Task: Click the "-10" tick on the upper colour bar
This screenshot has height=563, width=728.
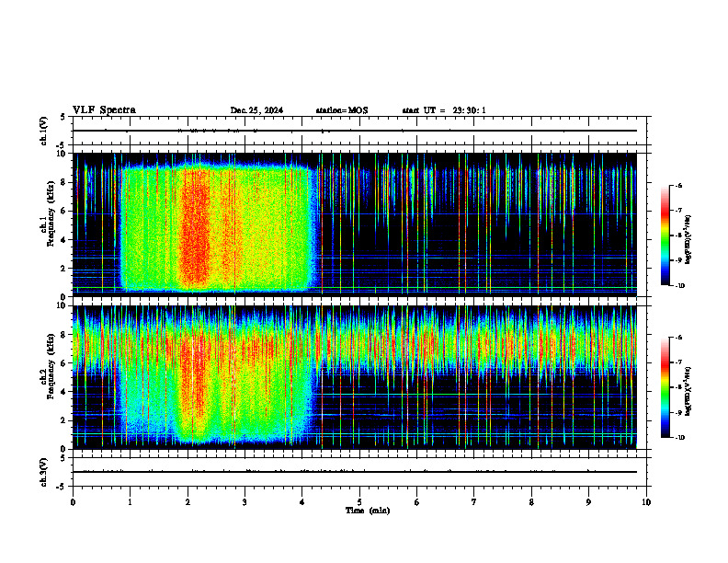Action: pyautogui.click(x=679, y=286)
